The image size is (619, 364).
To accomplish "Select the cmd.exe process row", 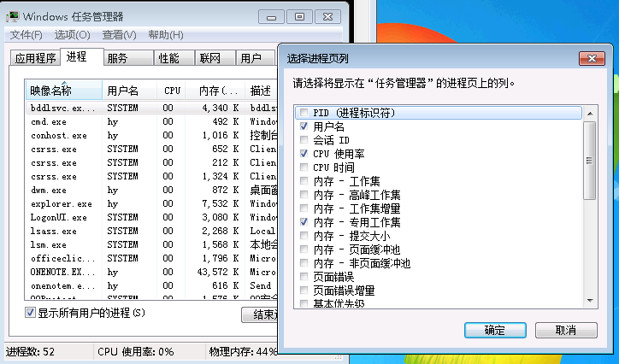I will tap(151, 122).
